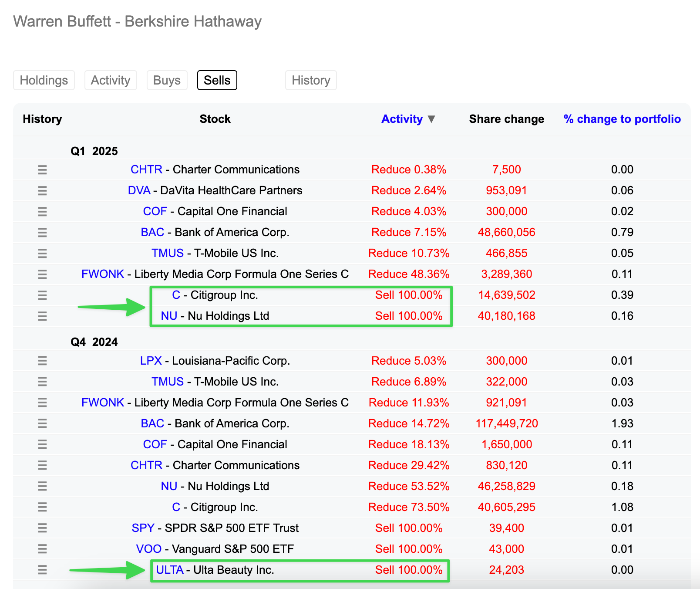This screenshot has width=700, height=589.
Task: Open the ULTA ticker link
Action: [x=169, y=570]
